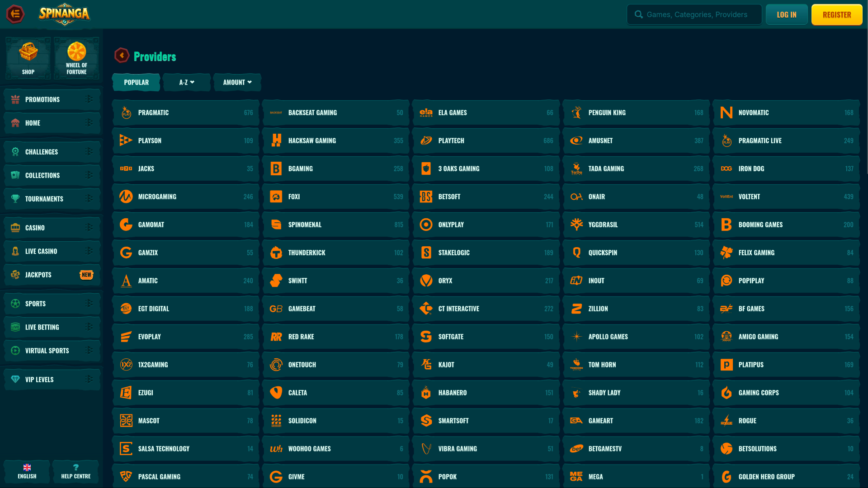The width and height of the screenshot is (868, 488).
Task: Click the Habanero logo icon
Action: click(426, 393)
